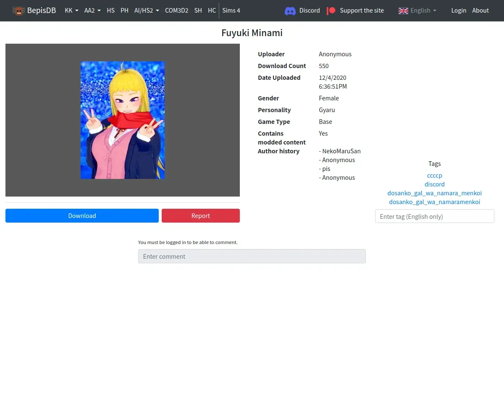Click the upload date 12/4/2020
Screen dimensions: 504x420
pyautogui.click(x=333, y=78)
